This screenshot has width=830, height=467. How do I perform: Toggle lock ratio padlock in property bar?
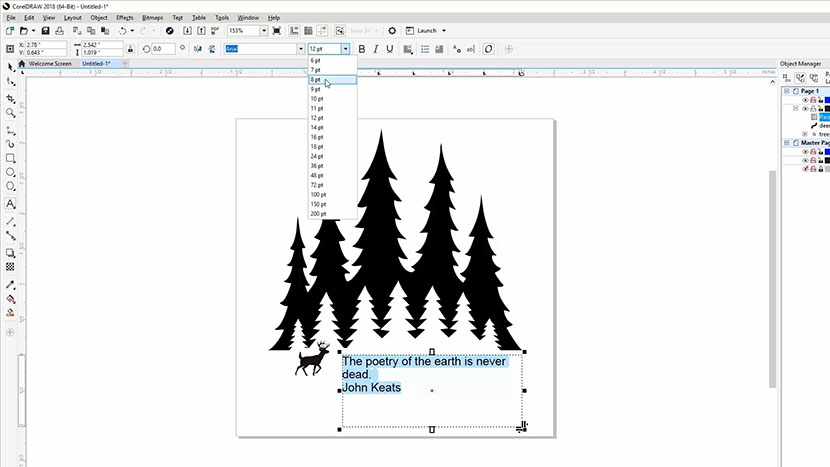pyautogui.click(x=131, y=49)
